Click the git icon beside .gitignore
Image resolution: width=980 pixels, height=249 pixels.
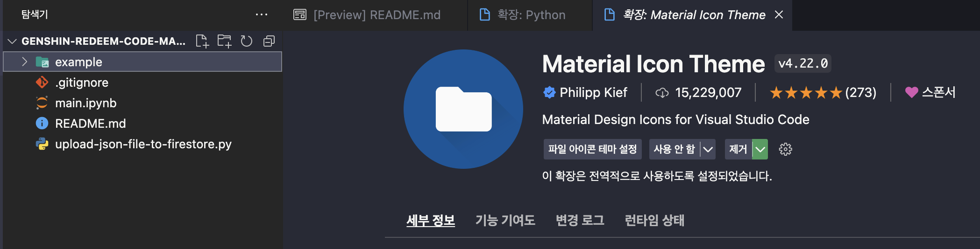[x=42, y=83]
